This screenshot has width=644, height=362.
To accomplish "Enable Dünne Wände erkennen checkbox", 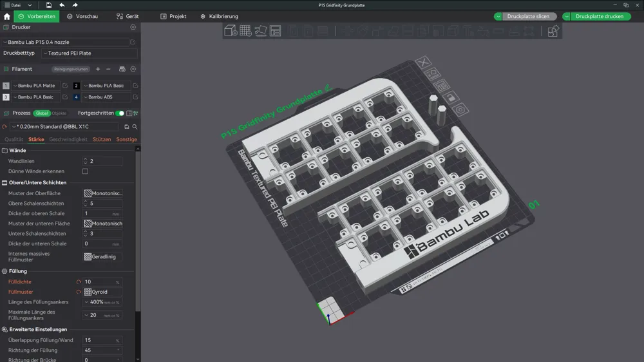I will [85, 171].
